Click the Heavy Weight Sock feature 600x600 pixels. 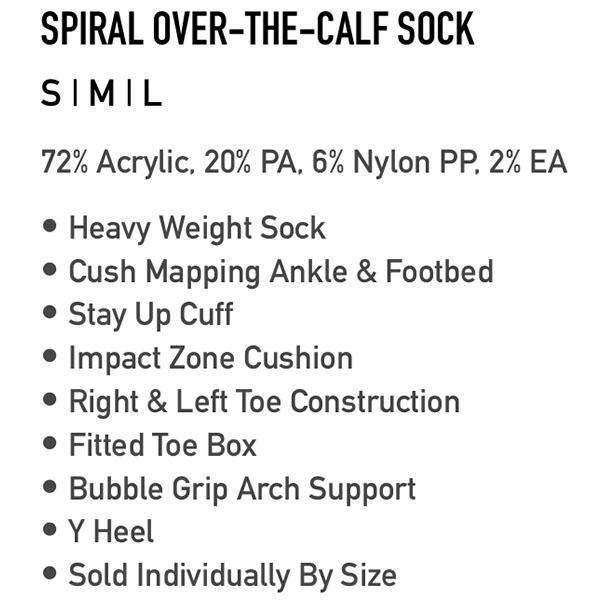click(x=197, y=227)
